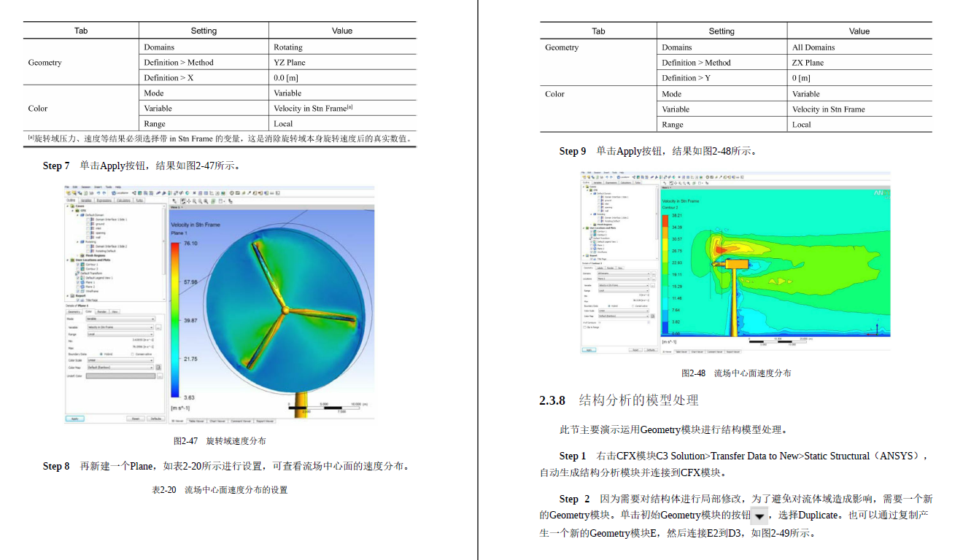963x560 pixels.
Task: Open the Session menu
Action: (87, 188)
